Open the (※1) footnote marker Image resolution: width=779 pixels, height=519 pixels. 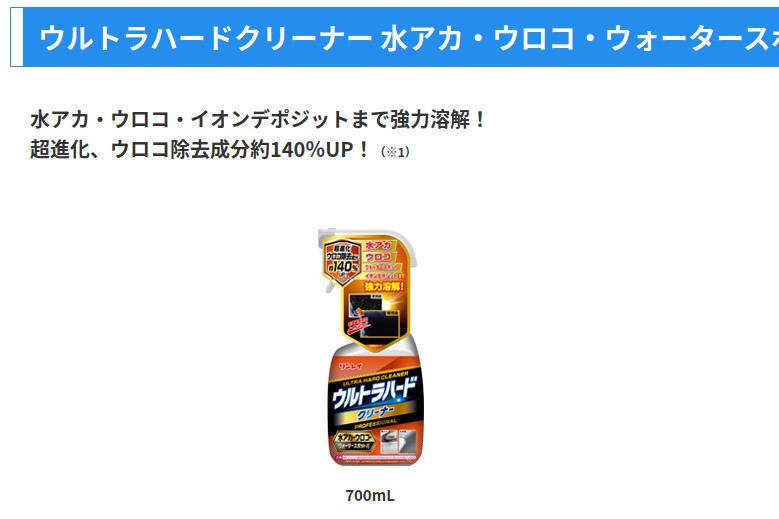[x=395, y=151]
